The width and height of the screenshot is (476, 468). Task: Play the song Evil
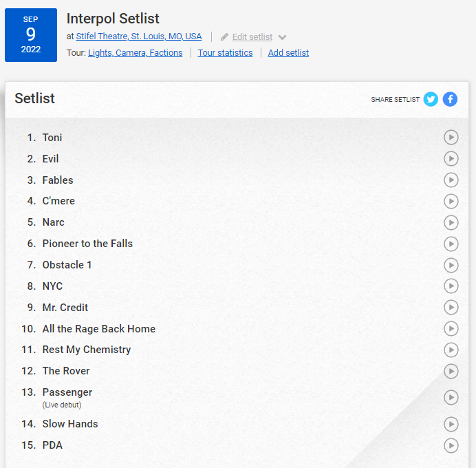tap(451, 159)
